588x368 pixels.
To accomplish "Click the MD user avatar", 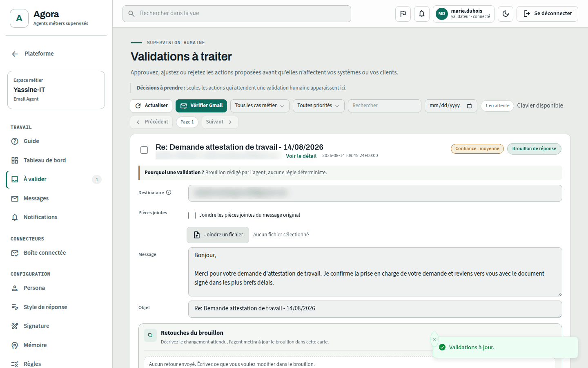I will (x=442, y=14).
